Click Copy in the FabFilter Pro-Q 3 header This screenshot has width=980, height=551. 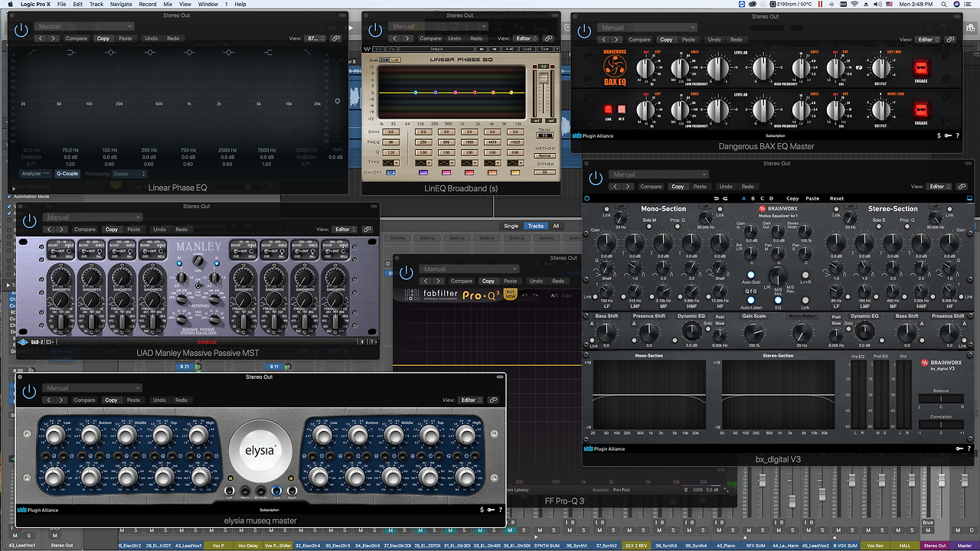488,281
